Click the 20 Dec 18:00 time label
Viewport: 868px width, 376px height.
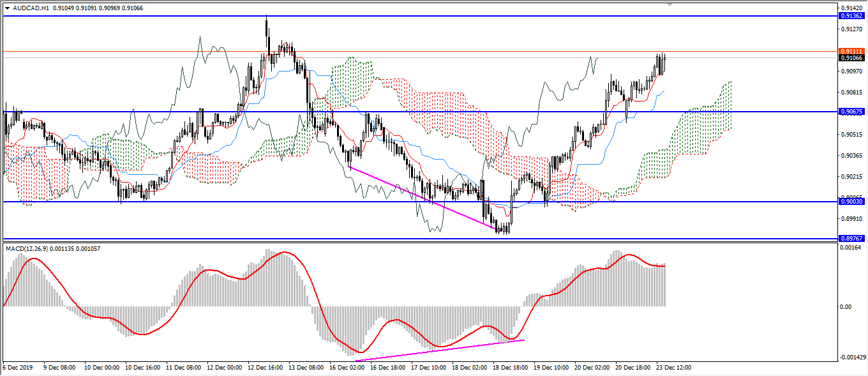click(x=633, y=368)
